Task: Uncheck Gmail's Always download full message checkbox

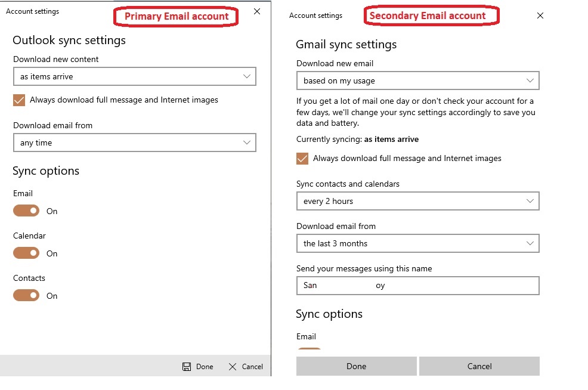Action: (302, 159)
